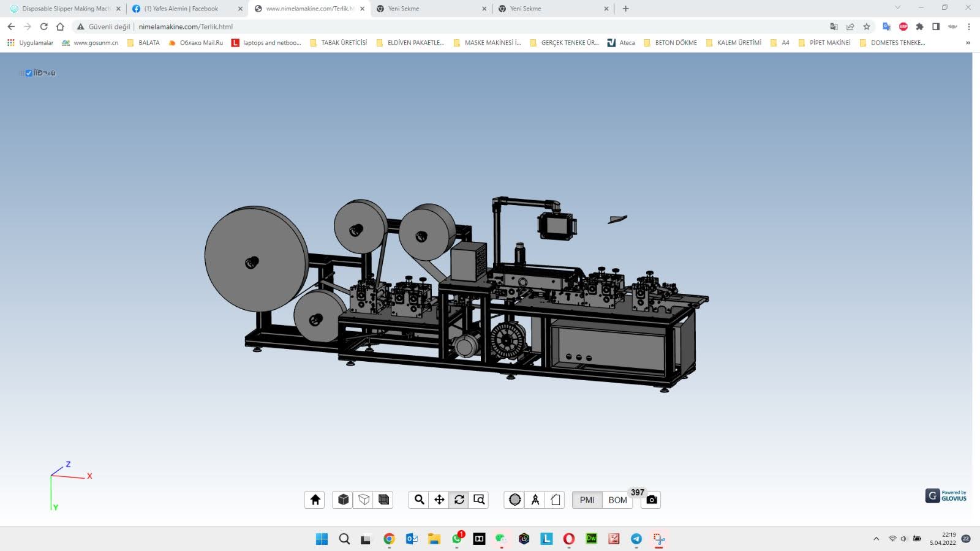
Task: Open the section cut circle tool
Action: (x=514, y=500)
